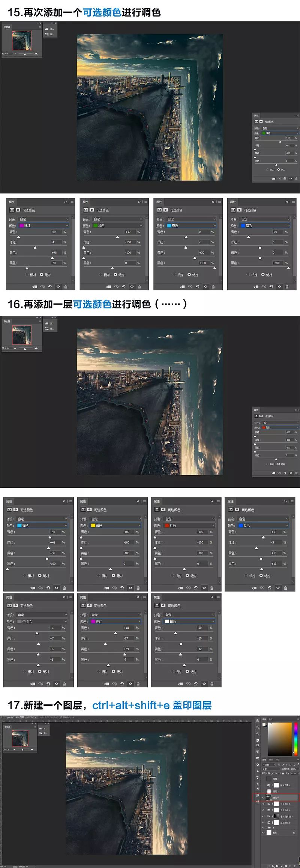
Task: Open the Info panel icon in collapsed dock
Action: 257,720
